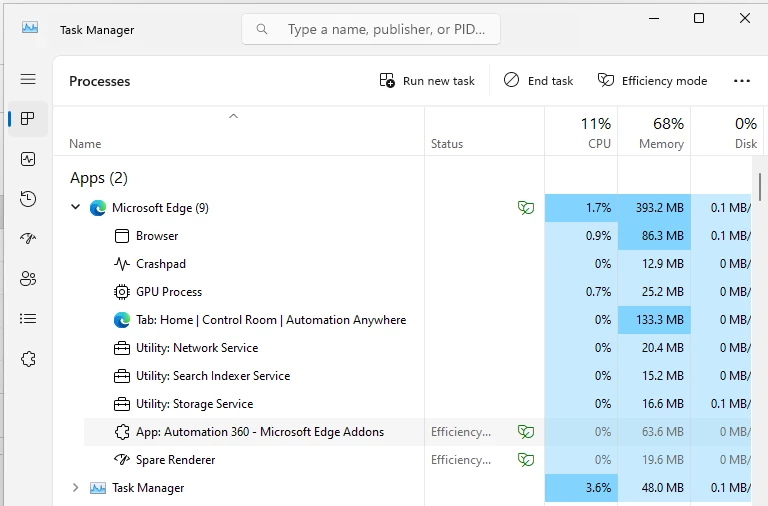Click the 1.7% CPU value for Microsoft Edge
Screen dimensions: 768x506
[598, 208]
